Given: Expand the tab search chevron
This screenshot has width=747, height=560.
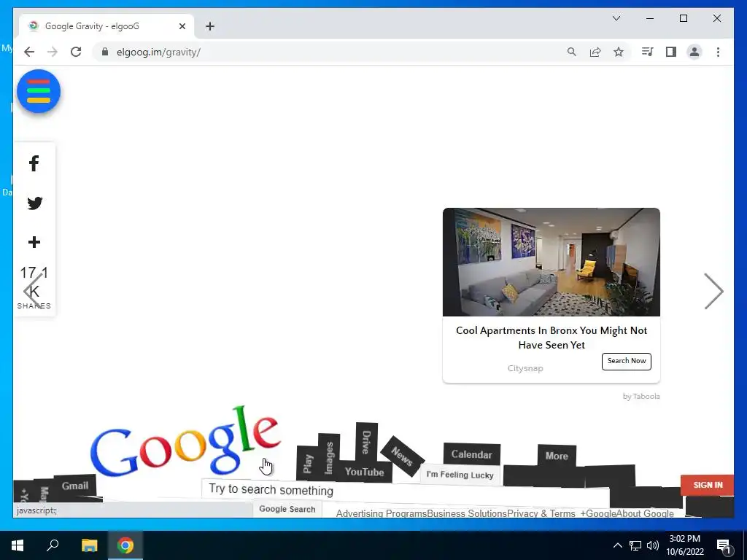Looking at the screenshot, I should [616, 18].
